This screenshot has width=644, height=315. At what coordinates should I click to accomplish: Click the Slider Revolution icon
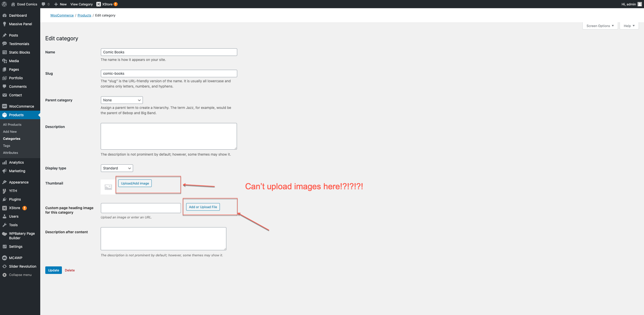pos(5,266)
